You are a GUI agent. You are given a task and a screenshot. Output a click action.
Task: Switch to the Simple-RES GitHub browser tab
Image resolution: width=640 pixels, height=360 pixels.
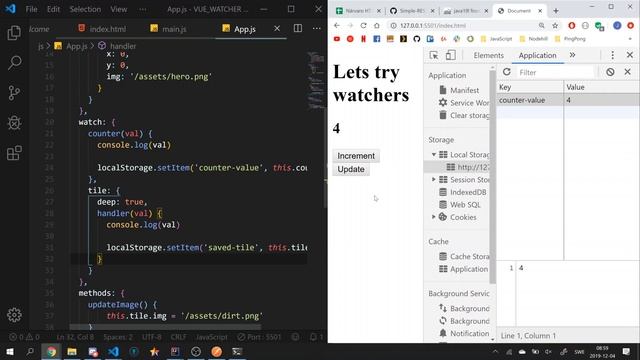click(x=412, y=11)
